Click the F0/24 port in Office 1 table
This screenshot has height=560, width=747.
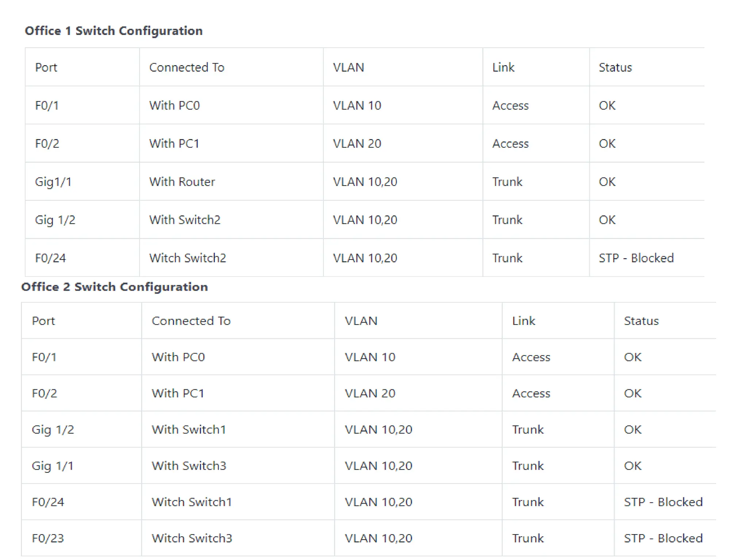click(50, 258)
